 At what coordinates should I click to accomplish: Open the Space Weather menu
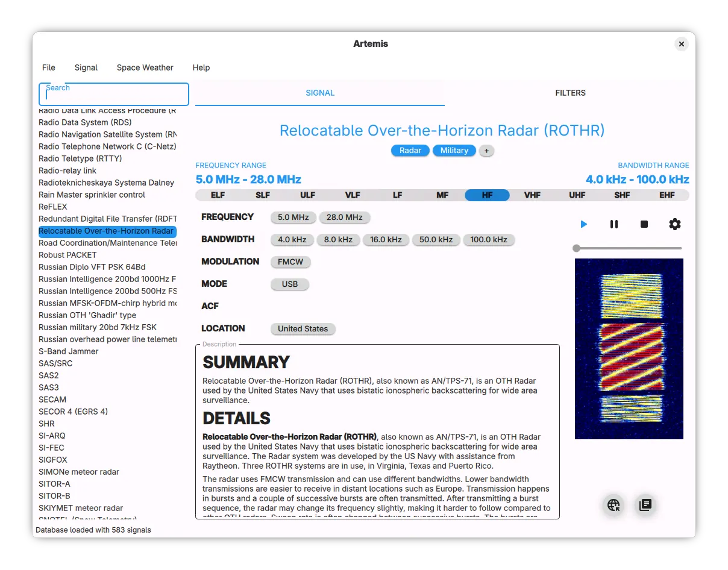tap(145, 67)
